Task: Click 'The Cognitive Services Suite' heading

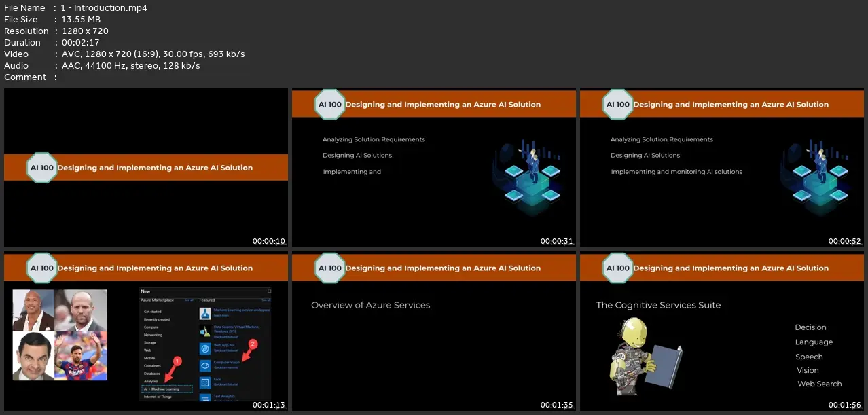Action: click(x=659, y=305)
